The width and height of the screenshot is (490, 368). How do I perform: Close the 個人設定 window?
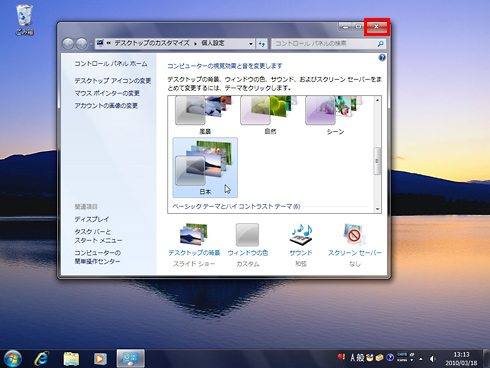click(x=377, y=26)
